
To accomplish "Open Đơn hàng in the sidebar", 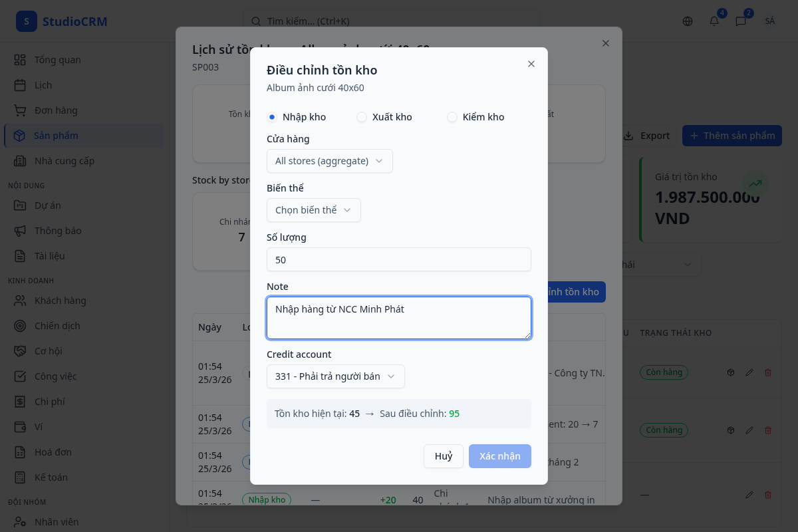I will pos(56,110).
